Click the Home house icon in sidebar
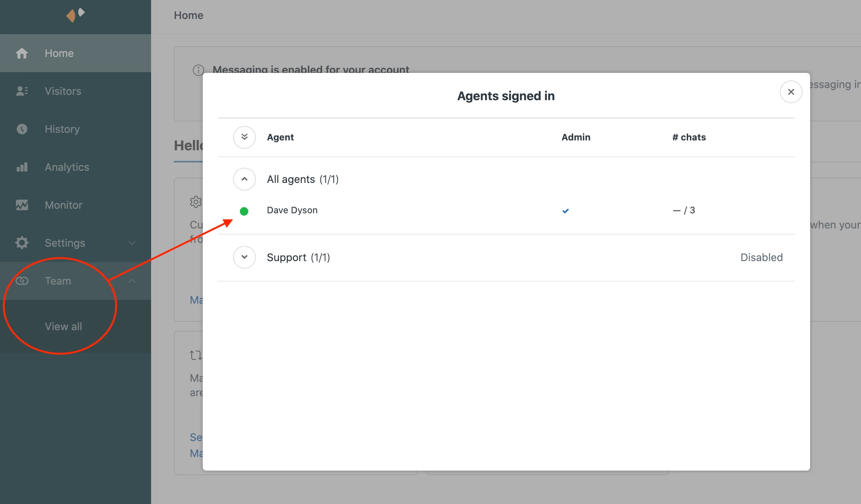The height and width of the screenshot is (504, 861). coord(22,53)
